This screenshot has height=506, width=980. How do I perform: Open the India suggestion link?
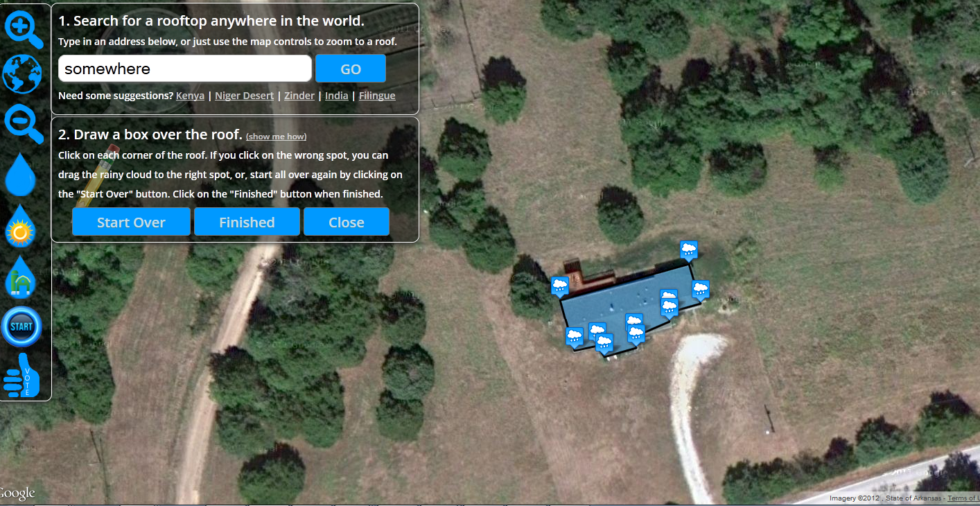click(x=337, y=96)
